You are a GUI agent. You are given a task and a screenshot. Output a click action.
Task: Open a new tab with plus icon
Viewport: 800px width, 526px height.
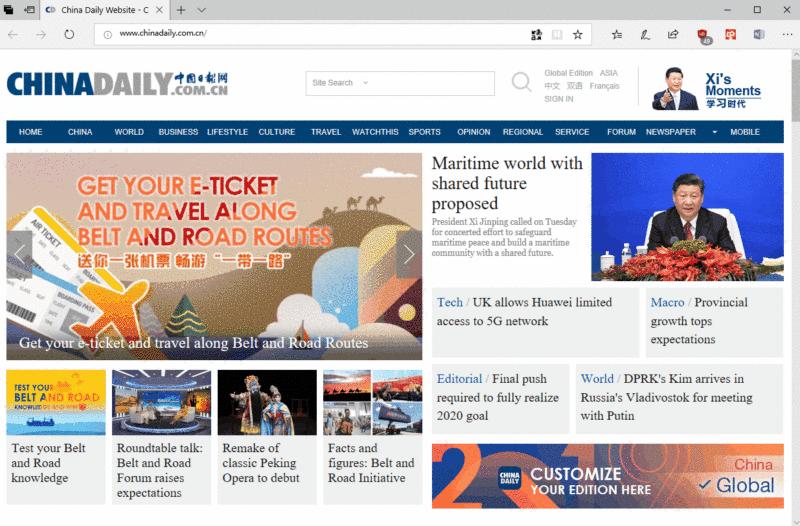[x=181, y=10]
